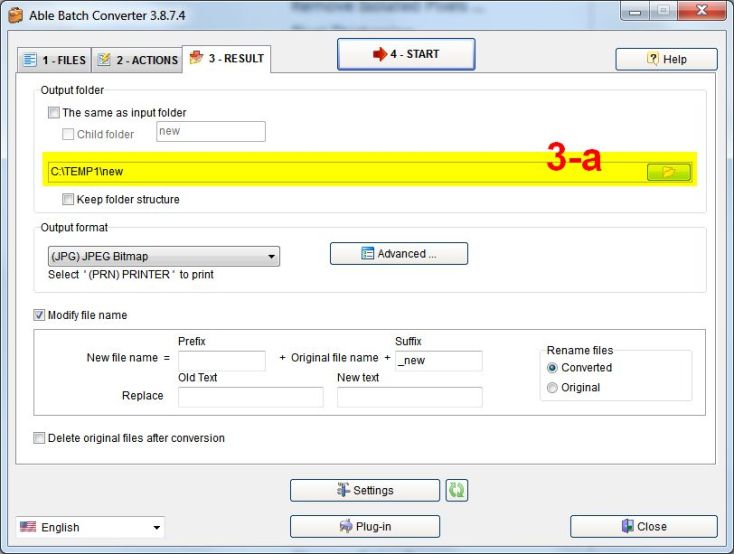Screen dimensions: 734x554
Task: Open Help
Action: (x=666, y=59)
